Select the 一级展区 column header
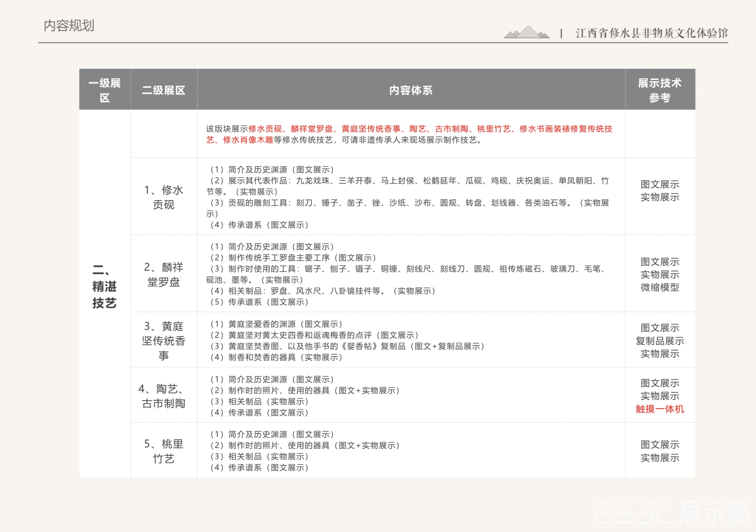This screenshot has width=756, height=532. 105,90
